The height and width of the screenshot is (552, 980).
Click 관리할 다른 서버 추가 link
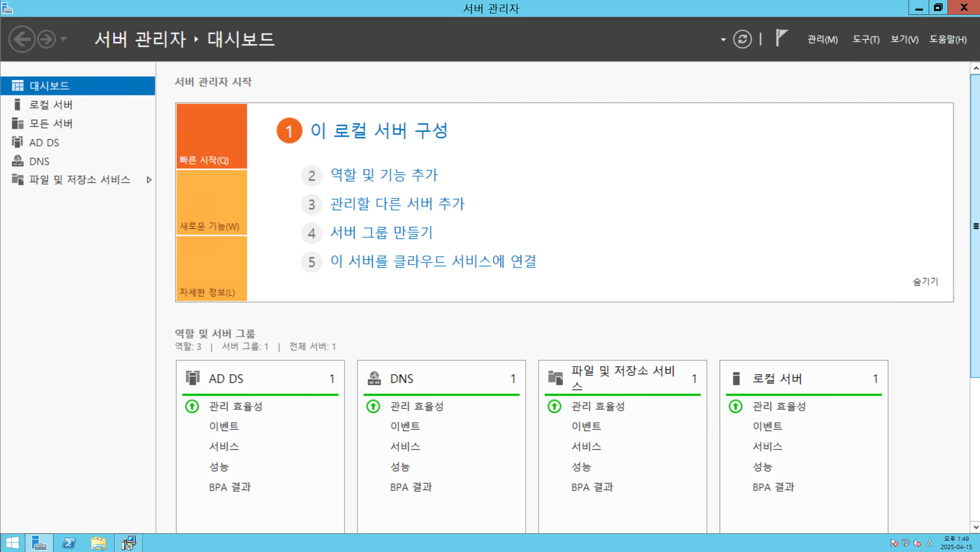tap(397, 204)
